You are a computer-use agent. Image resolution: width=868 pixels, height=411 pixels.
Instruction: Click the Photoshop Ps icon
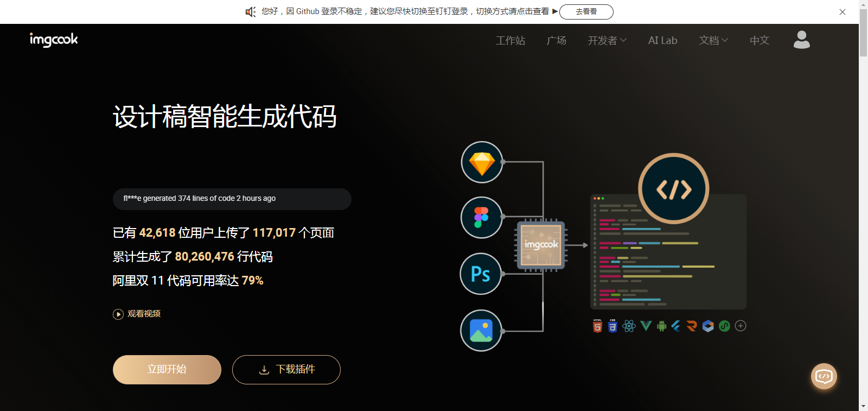pyautogui.click(x=481, y=274)
